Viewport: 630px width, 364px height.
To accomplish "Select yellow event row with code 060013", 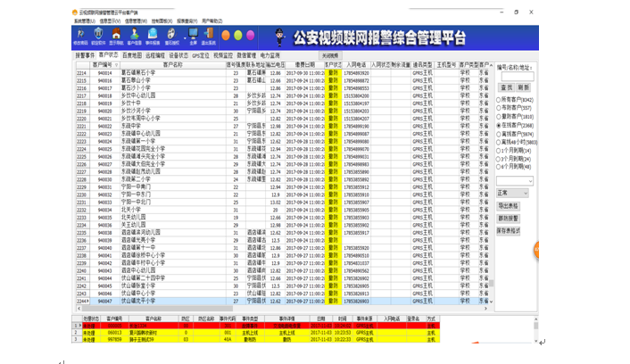I will (256, 333).
